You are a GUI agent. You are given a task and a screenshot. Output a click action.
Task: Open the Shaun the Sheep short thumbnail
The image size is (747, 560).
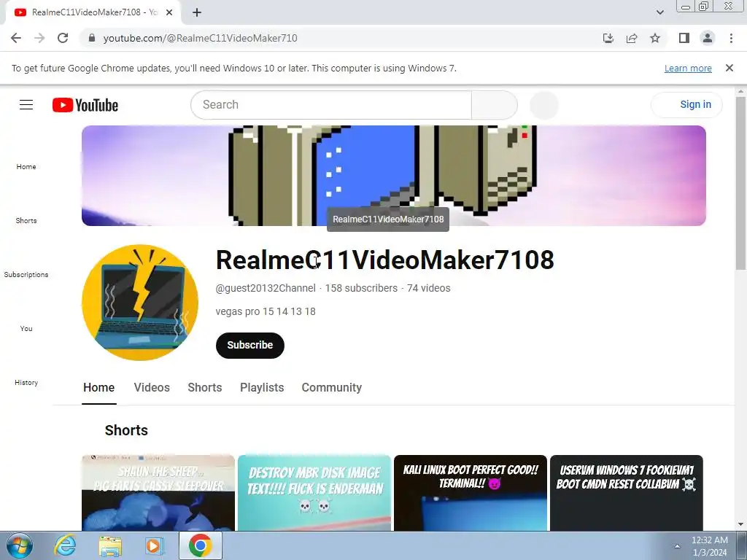(x=158, y=493)
